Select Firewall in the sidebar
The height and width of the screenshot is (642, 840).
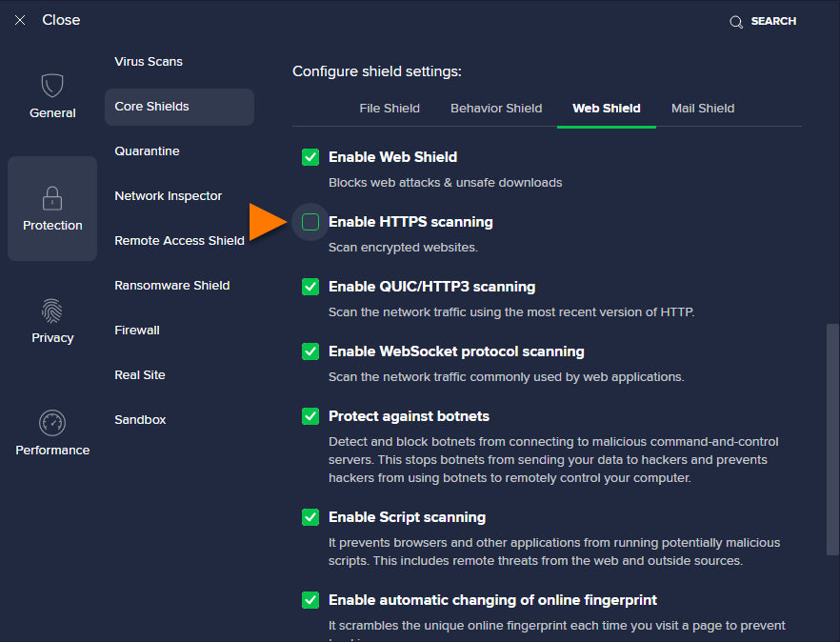click(137, 331)
